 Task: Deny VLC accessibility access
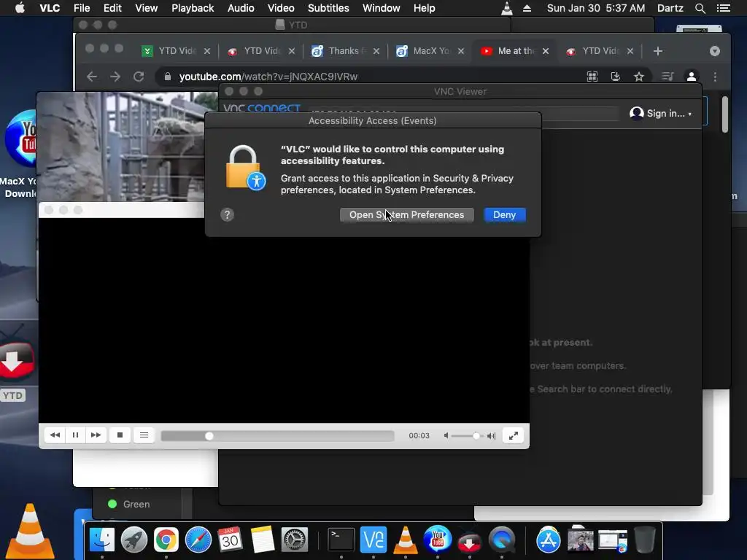[505, 215]
